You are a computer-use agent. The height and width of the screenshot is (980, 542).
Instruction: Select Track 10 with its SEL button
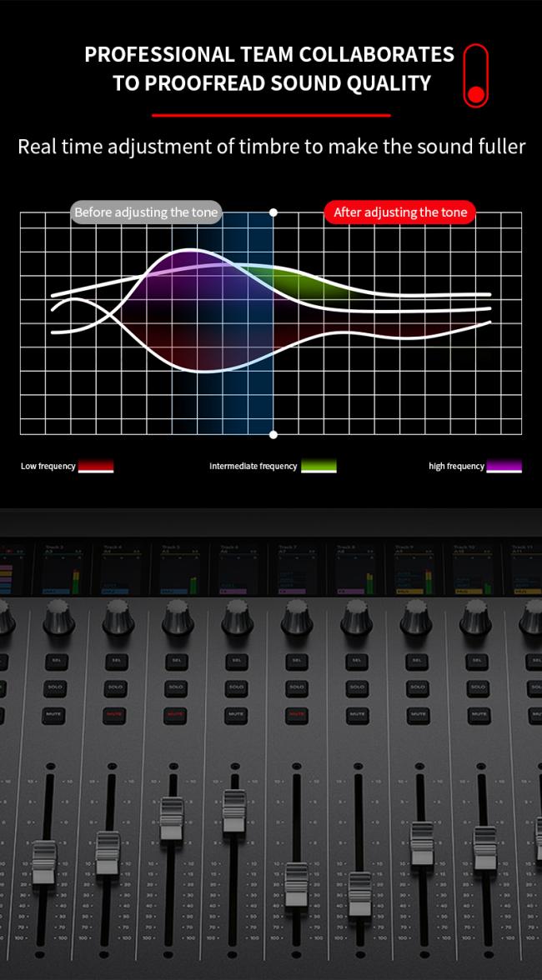[x=478, y=661]
